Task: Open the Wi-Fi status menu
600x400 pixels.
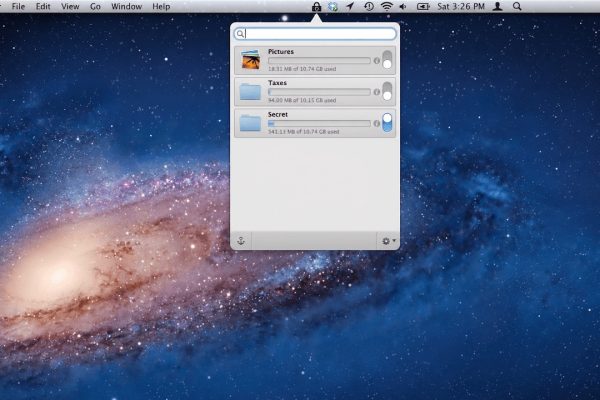Action: (387, 7)
